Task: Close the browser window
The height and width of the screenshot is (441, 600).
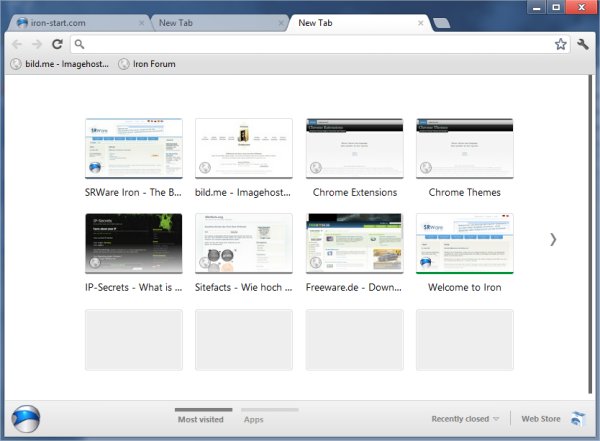Action: click(582, 7)
